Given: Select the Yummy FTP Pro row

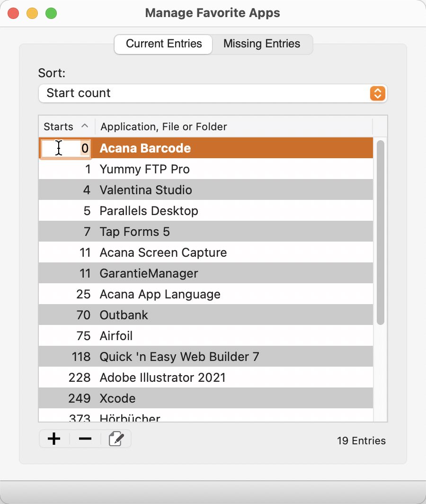Looking at the screenshot, I should (x=205, y=169).
